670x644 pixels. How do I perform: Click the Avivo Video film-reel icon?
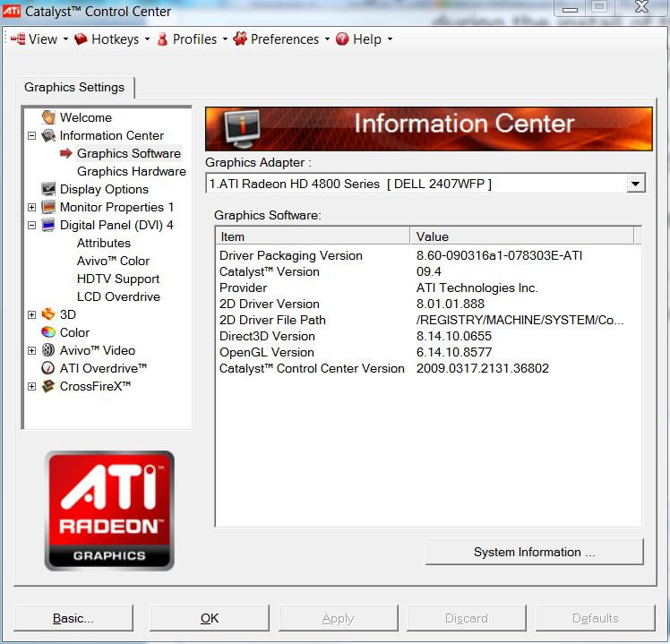click(x=48, y=350)
